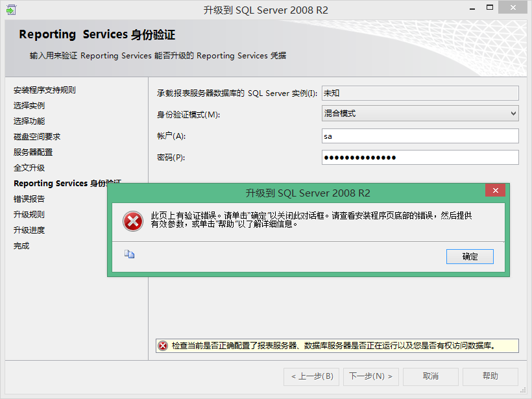Open help using the 帮助 button

(490, 376)
